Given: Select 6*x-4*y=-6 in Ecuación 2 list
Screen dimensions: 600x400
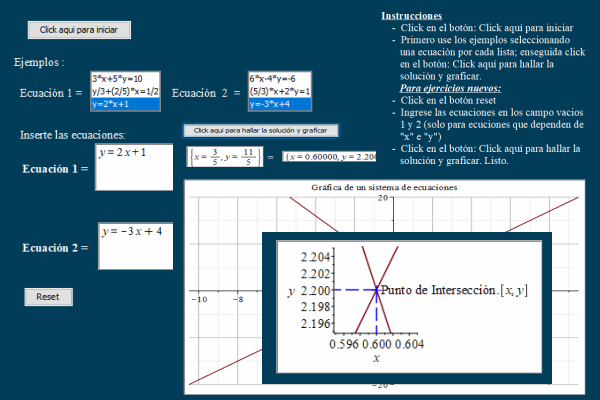Looking at the screenshot, I should (280, 79).
